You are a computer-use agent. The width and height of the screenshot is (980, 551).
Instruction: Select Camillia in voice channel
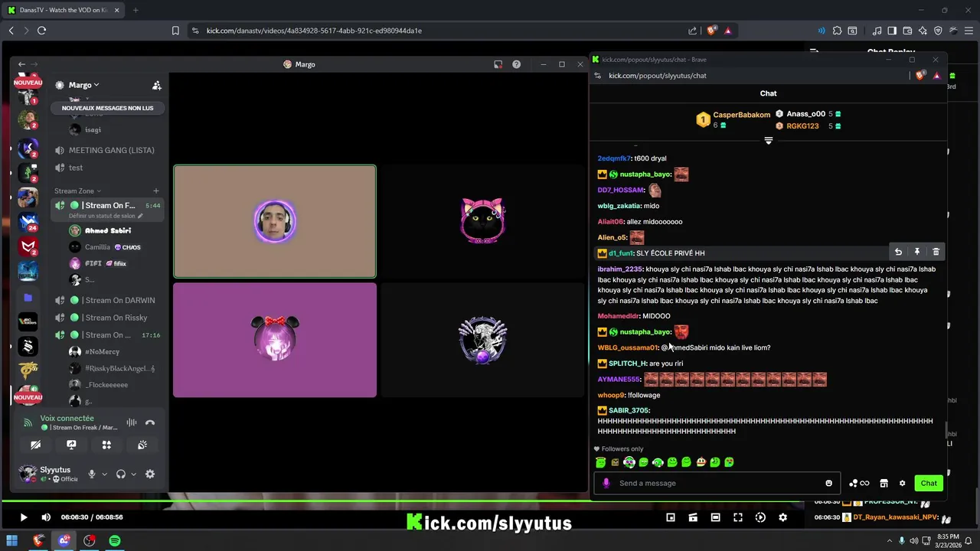point(107,247)
